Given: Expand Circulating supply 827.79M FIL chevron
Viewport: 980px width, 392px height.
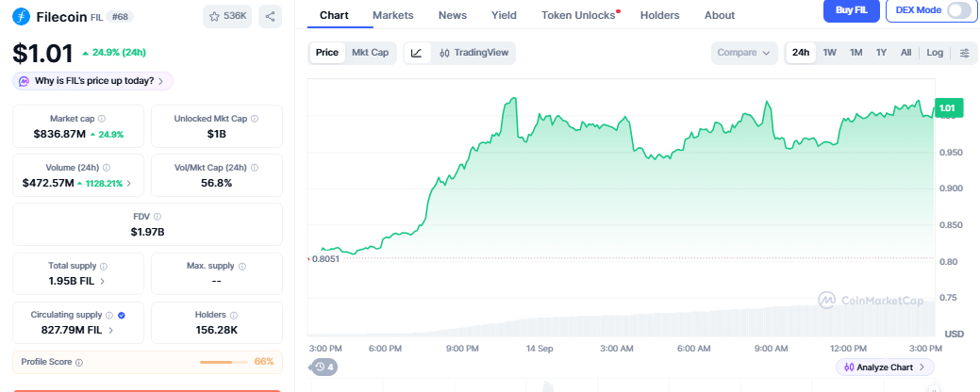Looking at the screenshot, I should pos(110,330).
